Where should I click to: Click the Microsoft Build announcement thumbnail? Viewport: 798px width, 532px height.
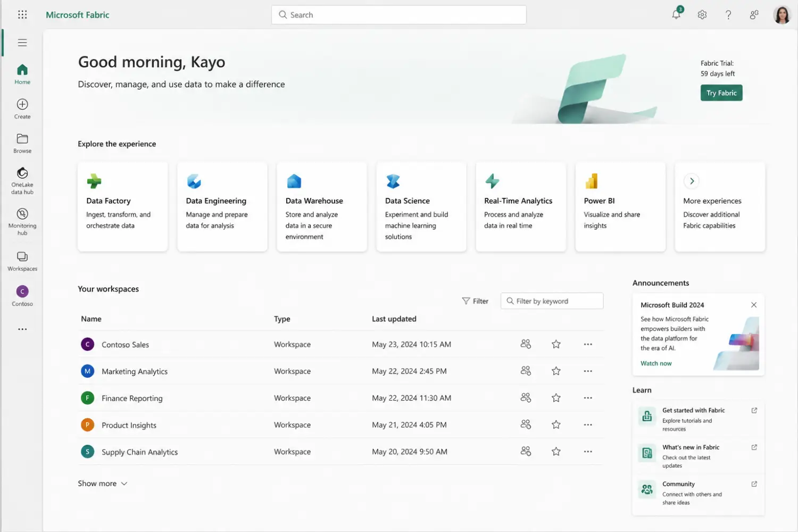pos(736,343)
